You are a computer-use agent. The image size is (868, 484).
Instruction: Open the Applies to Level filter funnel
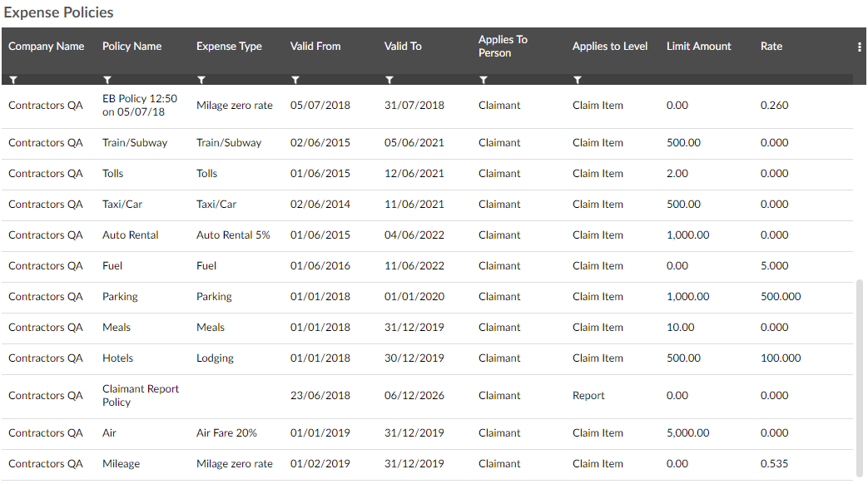[578, 80]
